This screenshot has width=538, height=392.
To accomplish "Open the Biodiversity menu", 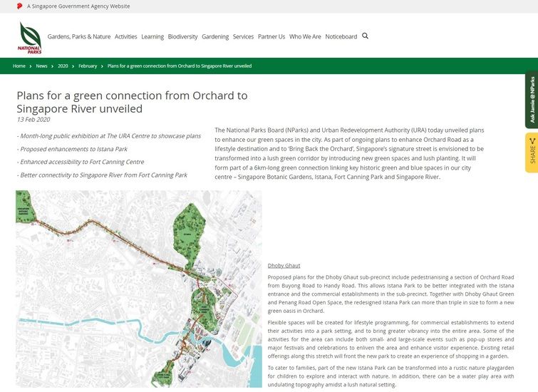I will tap(182, 36).
